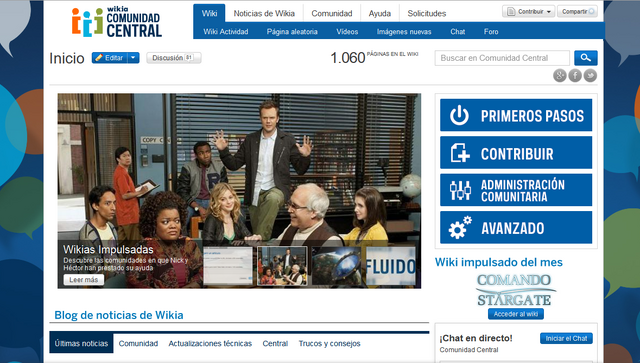This screenshot has width=640, height=363.
Task: Open the Videos submenu link
Action: point(347,31)
